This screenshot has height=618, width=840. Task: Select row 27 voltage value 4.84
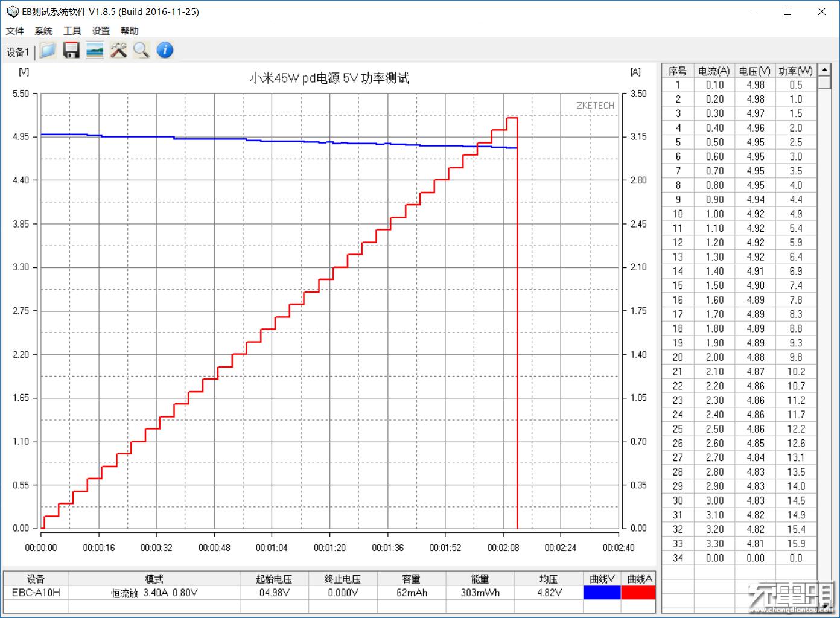(755, 457)
